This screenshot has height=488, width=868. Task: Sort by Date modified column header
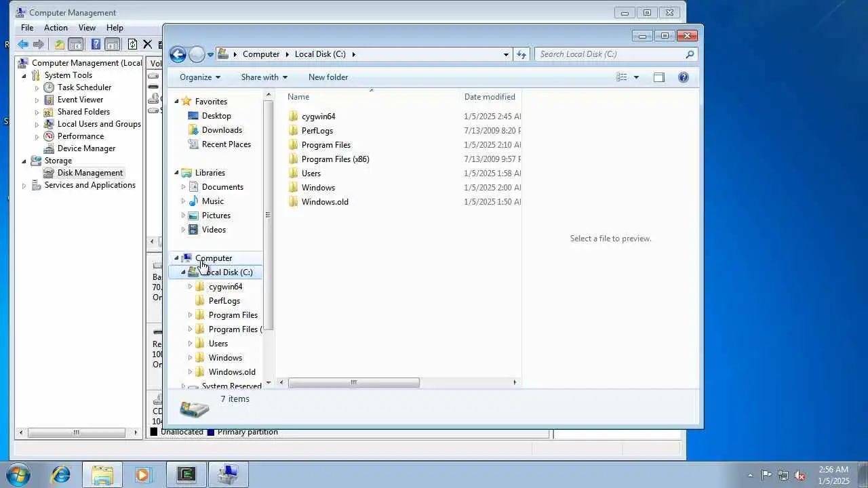[x=491, y=97]
